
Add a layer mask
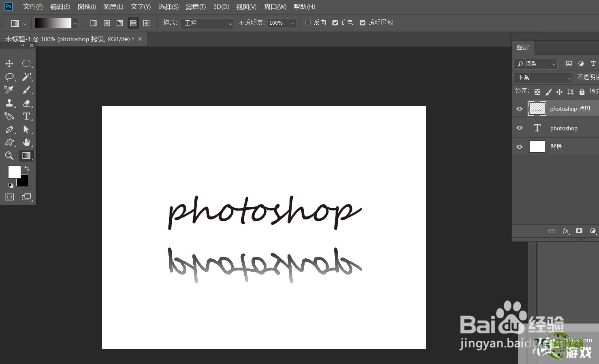pyautogui.click(x=579, y=231)
